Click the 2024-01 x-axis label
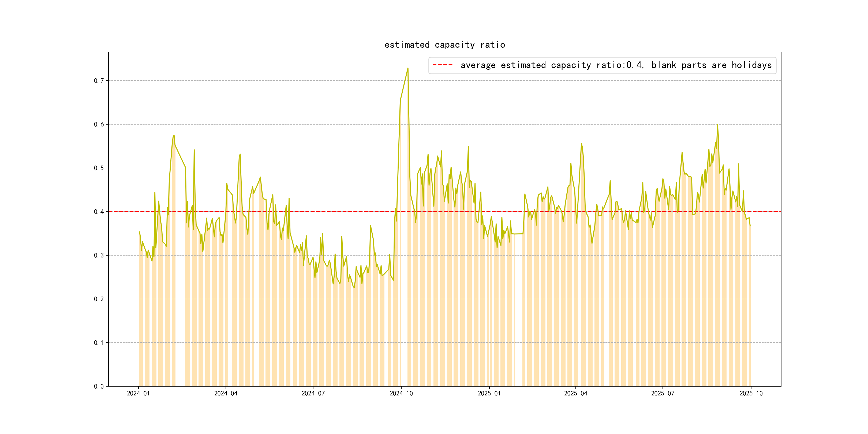This screenshot has width=868, height=434. pos(138,393)
